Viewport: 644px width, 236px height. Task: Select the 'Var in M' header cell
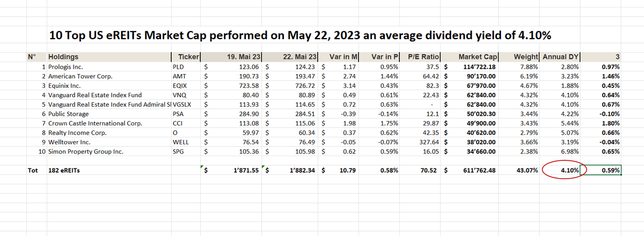coord(339,56)
